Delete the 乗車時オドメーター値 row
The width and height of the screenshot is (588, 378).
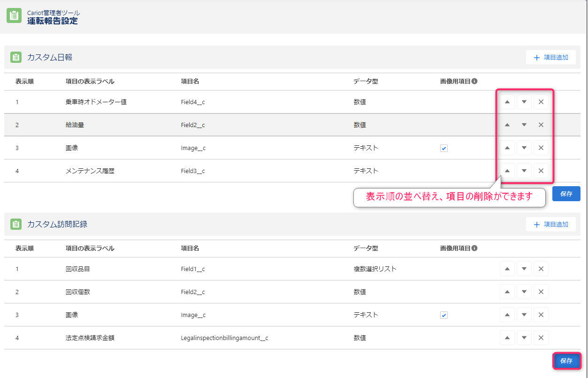click(541, 102)
